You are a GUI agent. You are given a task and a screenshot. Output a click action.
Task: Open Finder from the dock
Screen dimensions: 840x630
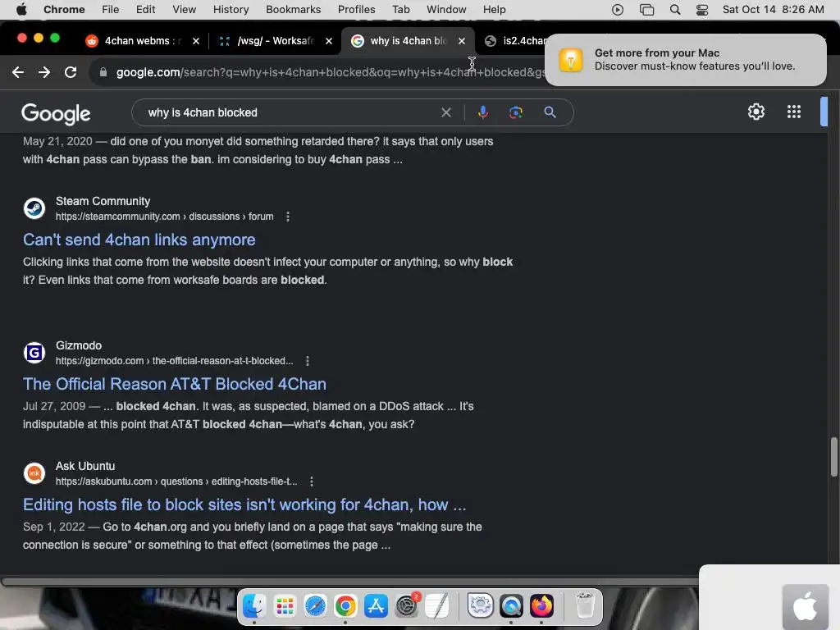254,606
